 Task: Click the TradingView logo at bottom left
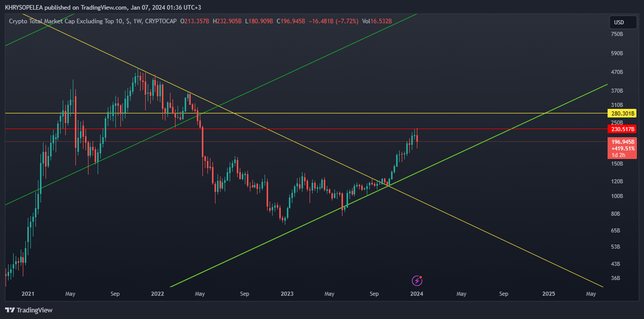click(x=28, y=310)
